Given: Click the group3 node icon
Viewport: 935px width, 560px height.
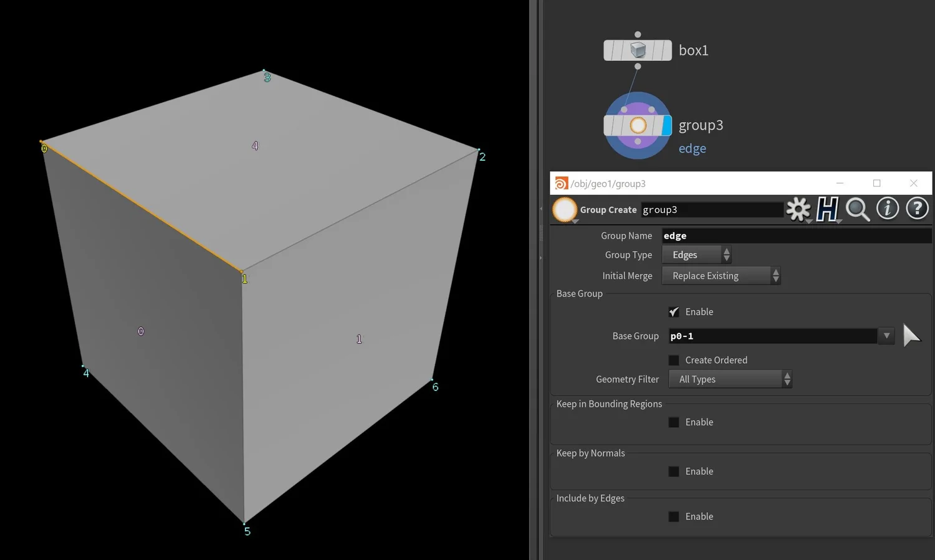Looking at the screenshot, I should [637, 125].
